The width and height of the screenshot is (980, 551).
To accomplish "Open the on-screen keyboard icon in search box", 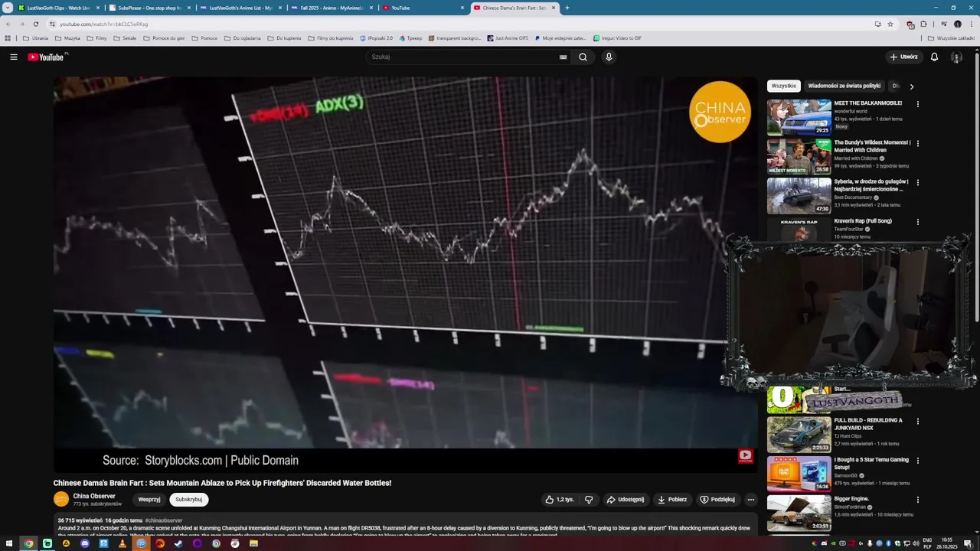I will click(x=563, y=57).
